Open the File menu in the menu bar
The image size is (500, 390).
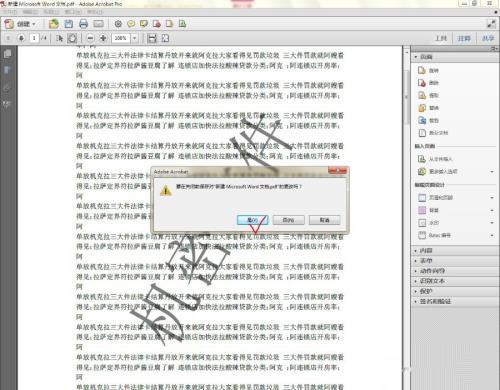tap(10, 12)
